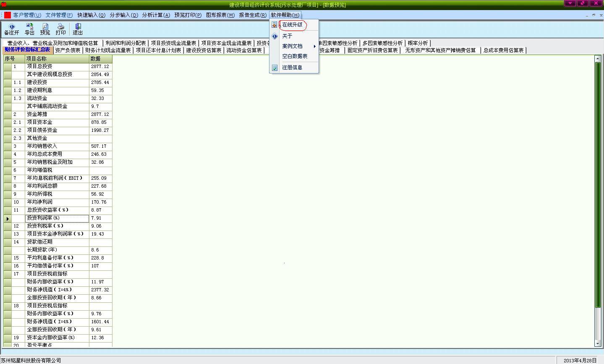This screenshot has width=604, height=364.
Task: Switch to 项目资本金现金流量表 tab
Action: [227, 43]
